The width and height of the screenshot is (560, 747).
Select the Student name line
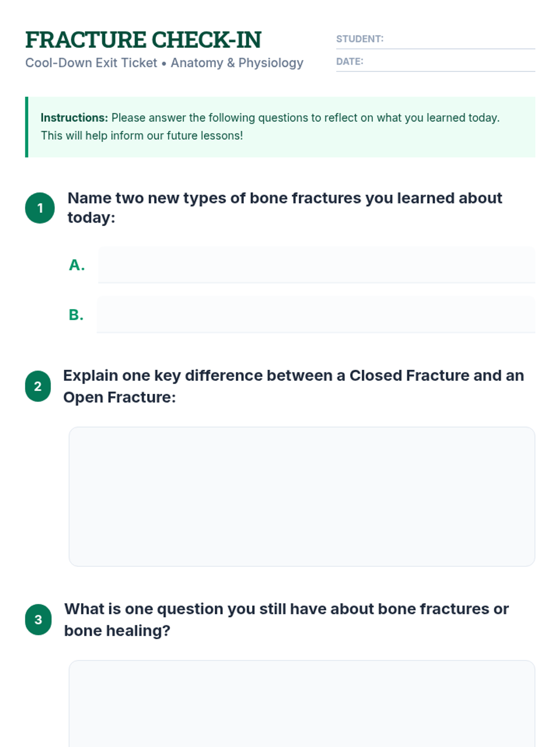coord(435,39)
